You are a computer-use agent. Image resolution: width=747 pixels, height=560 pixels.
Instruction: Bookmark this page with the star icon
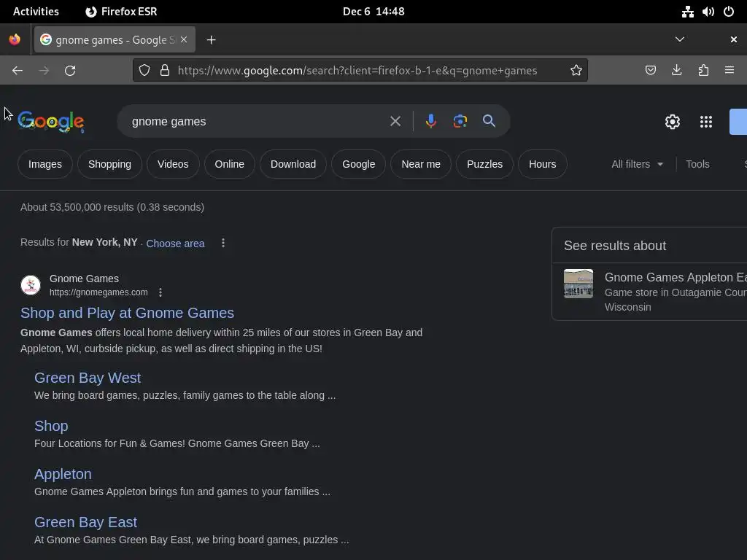pyautogui.click(x=576, y=71)
